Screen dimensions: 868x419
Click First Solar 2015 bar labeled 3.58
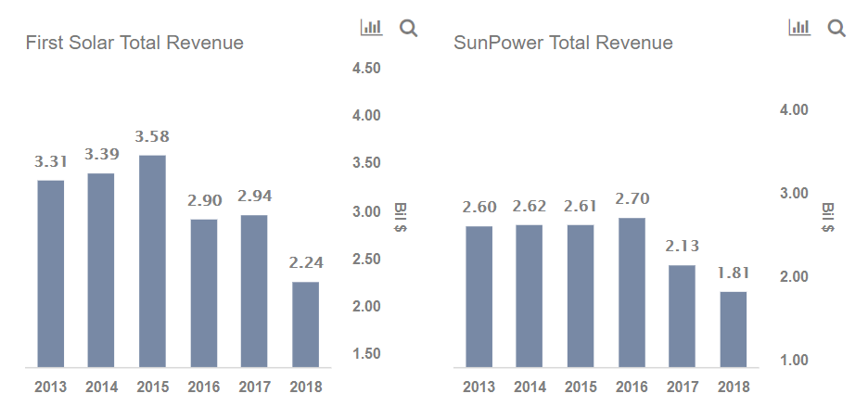(152, 260)
